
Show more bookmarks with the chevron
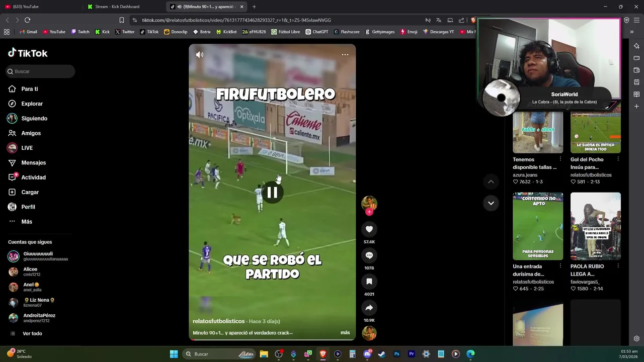[631, 32]
